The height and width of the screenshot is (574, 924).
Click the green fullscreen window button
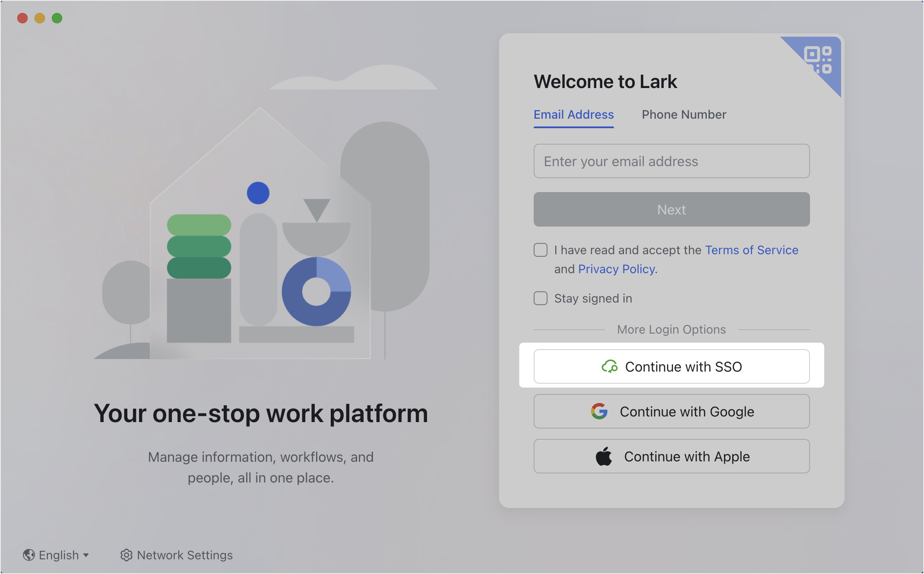point(57,18)
